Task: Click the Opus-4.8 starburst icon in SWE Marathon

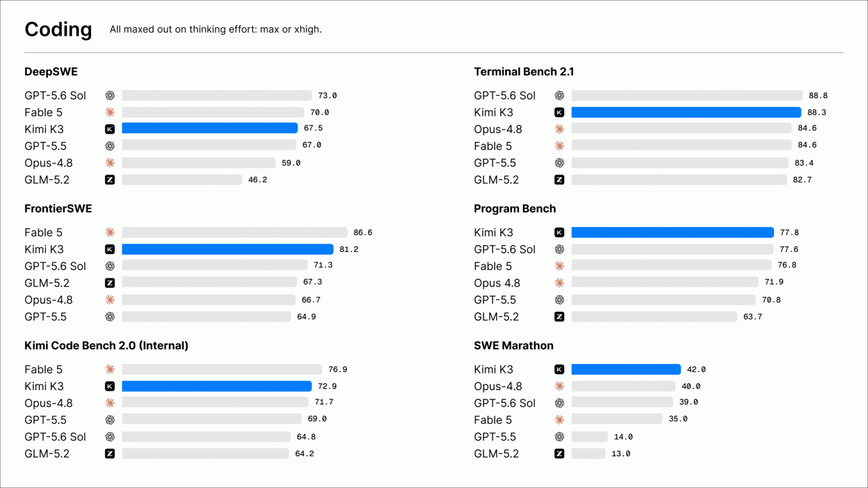Action: click(559, 386)
